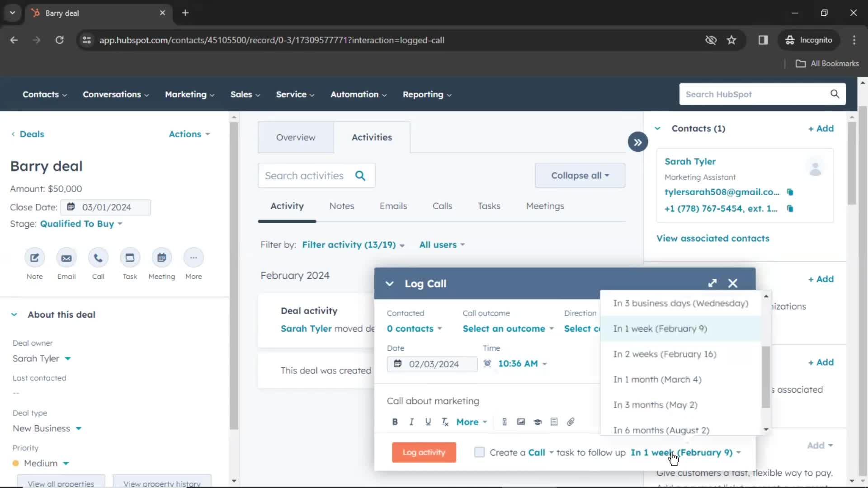Viewport: 868px width, 488px height.
Task: Open the Actions dropdown
Action: click(189, 134)
